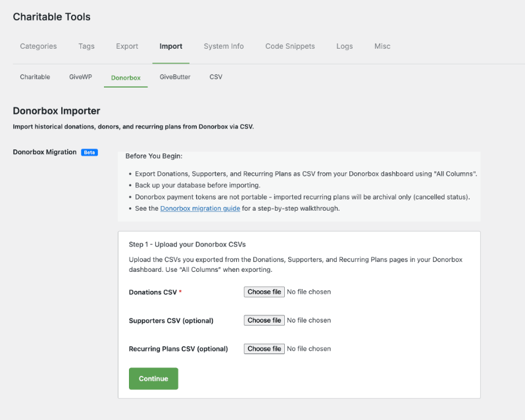The image size is (525, 420).
Task: Click 'No file chosen' beside Recurring Plans CSV
Action: tap(309, 349)
